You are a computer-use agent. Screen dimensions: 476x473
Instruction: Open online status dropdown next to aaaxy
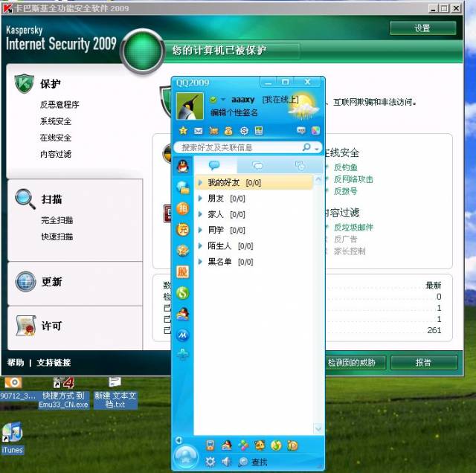point(223,100)
